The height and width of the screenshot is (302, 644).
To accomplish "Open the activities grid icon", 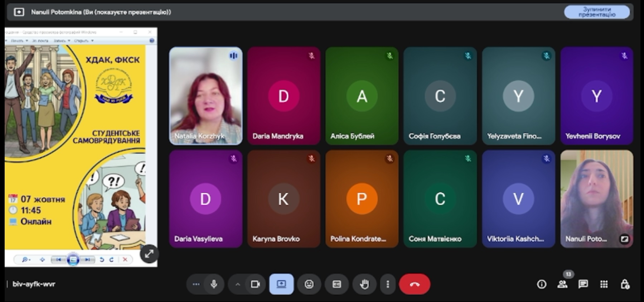I will click(x=604, y=284).
